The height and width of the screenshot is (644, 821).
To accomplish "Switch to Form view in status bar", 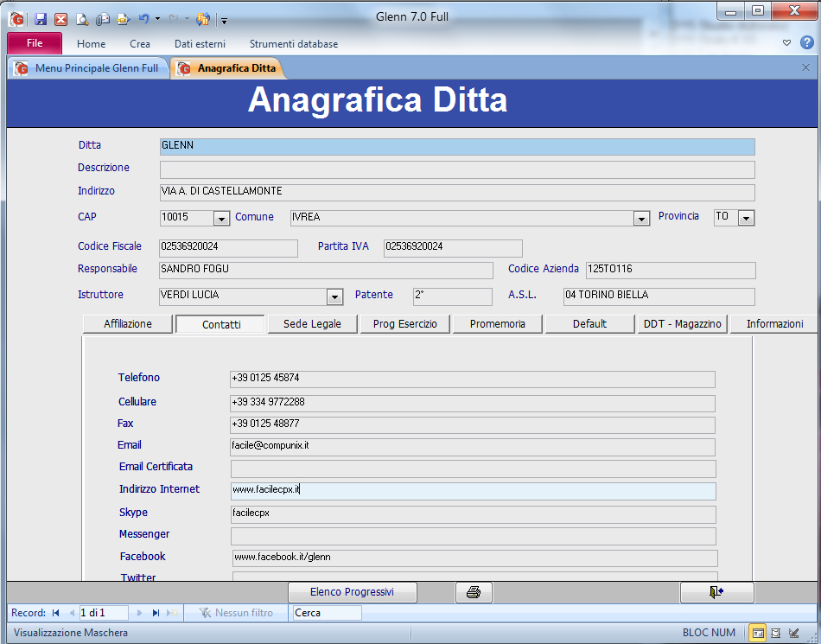I will (757, 633).
